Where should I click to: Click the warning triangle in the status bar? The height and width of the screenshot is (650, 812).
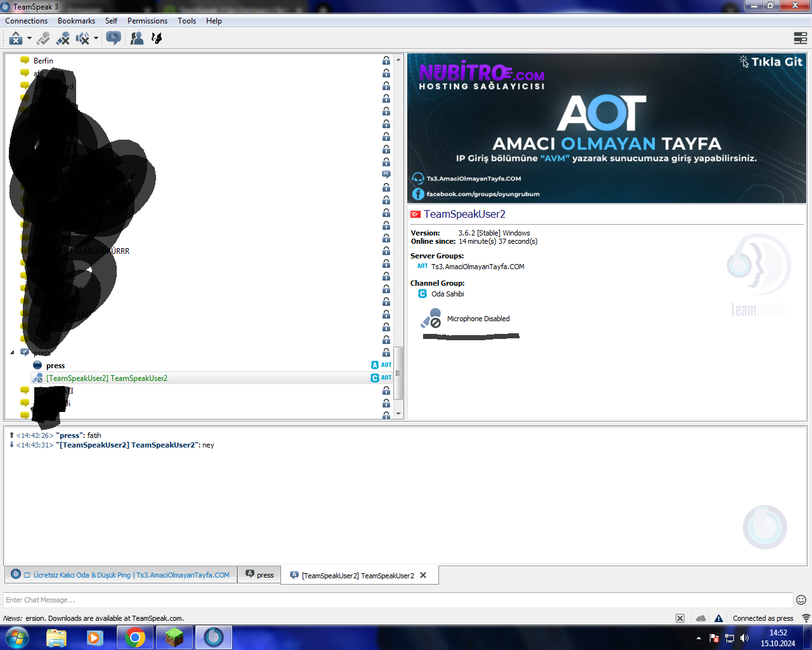(719, 618)
